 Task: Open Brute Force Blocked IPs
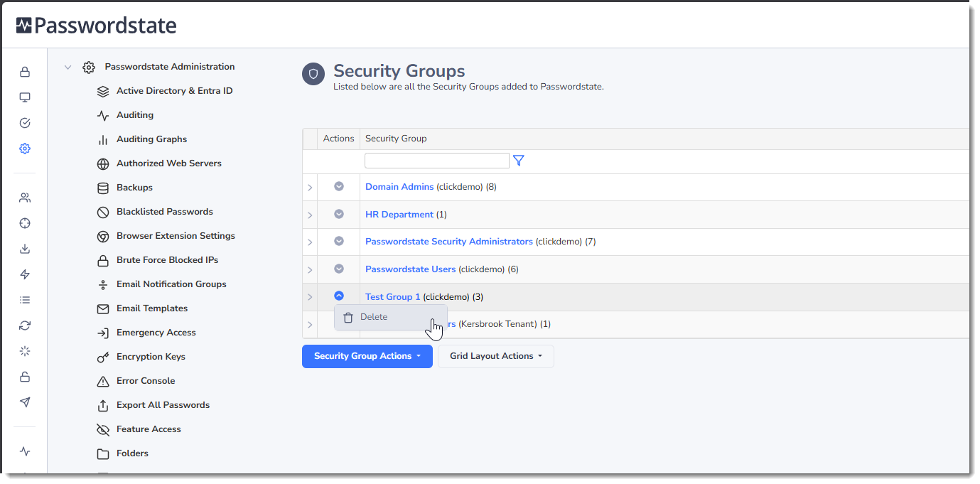tap(168, 260)
